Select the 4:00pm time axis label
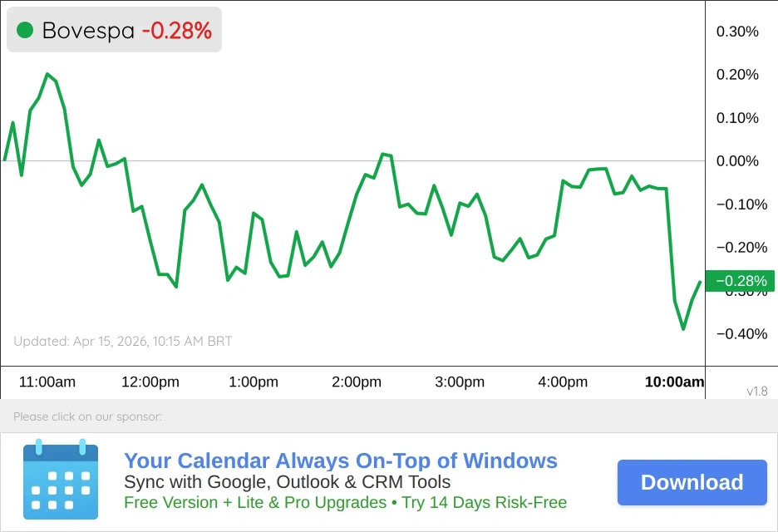 [x=563, y=382]
